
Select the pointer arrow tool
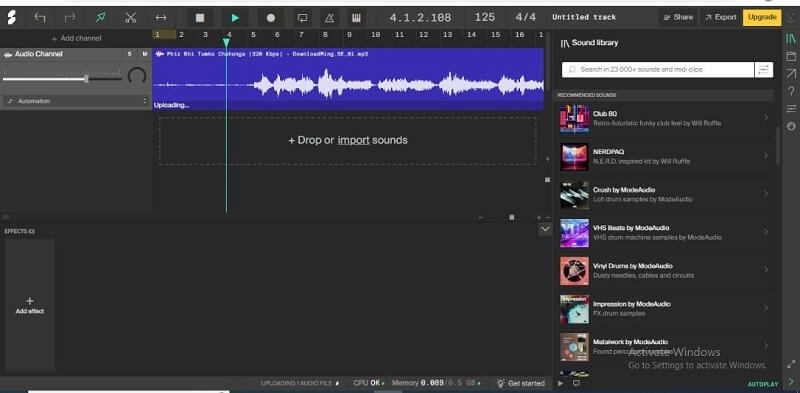tap(101, 18)
